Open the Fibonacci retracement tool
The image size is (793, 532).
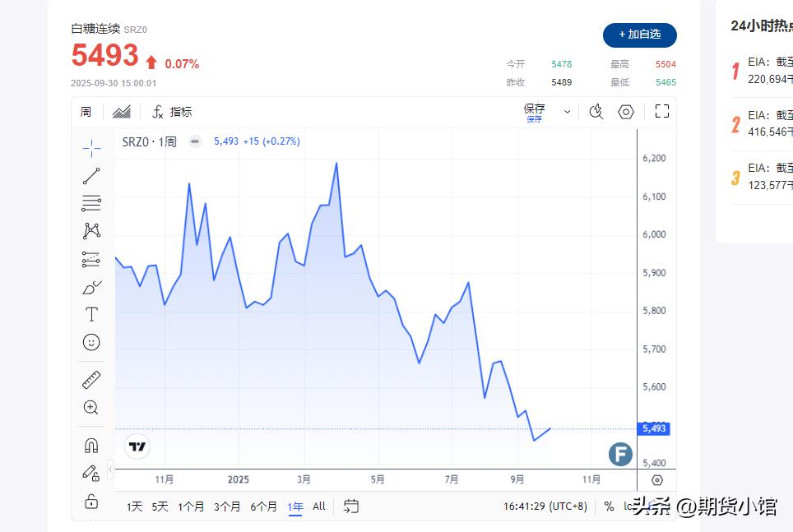tap(91, 203)
